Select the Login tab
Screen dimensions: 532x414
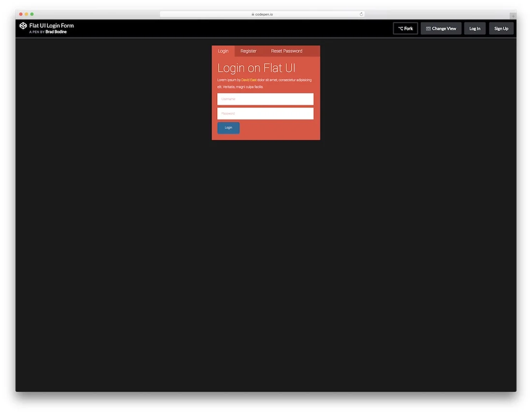pos(223,51)
